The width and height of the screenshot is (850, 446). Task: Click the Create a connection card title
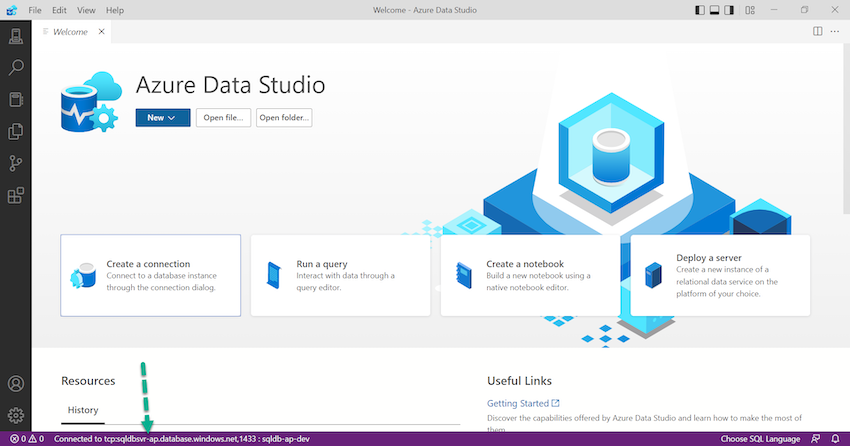tap(148, 264)
